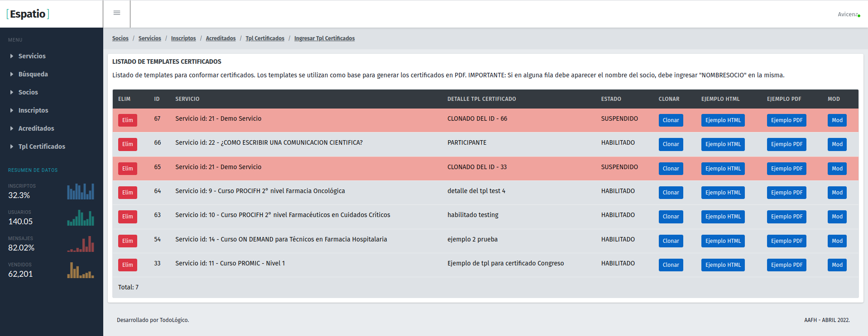This screenshot has width=868, height=336.
Task: View Ejemplo HTML for template 64
Action: (723, 193)
